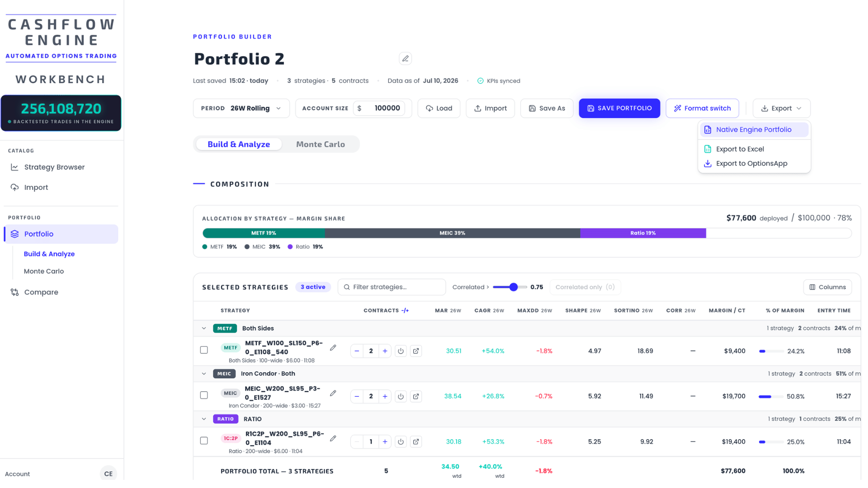Viewport: 868px width, 488px height.
Task: Switch to the Monte Carlo tab
Action: tap(321, 144)
